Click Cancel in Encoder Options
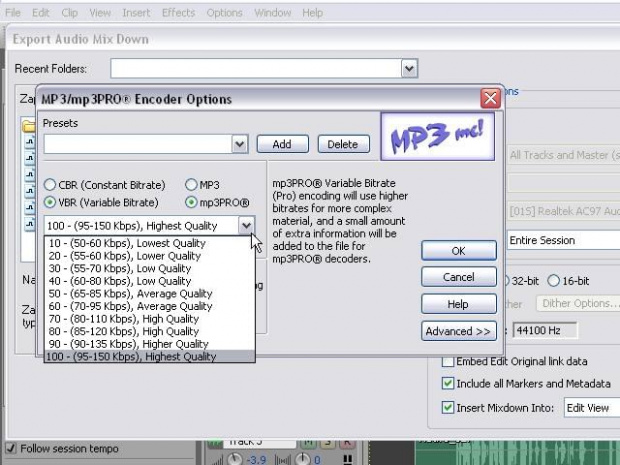The width and height of the screenshot is (620, 465). 459,277
